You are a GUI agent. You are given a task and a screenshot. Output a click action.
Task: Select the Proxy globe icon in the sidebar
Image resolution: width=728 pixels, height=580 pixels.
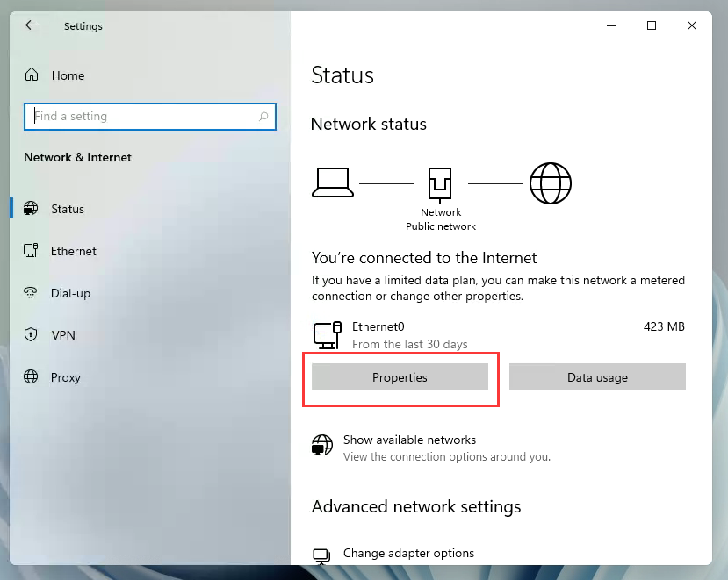[32, 377]
